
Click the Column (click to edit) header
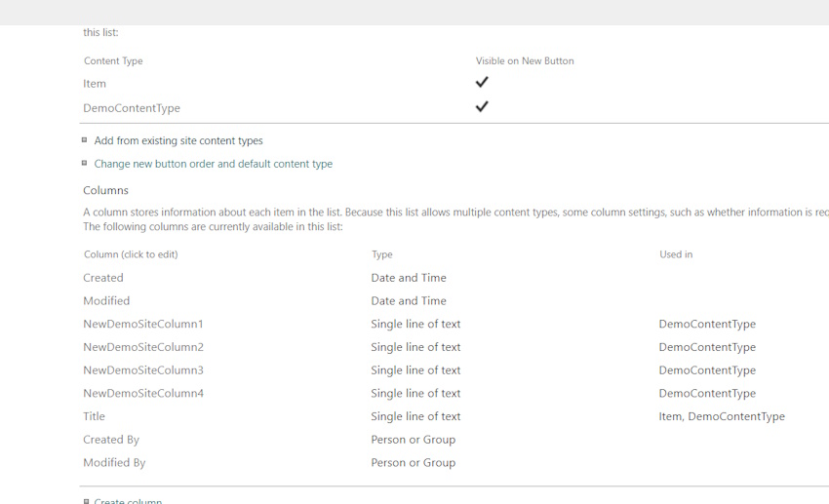(131, 254)
